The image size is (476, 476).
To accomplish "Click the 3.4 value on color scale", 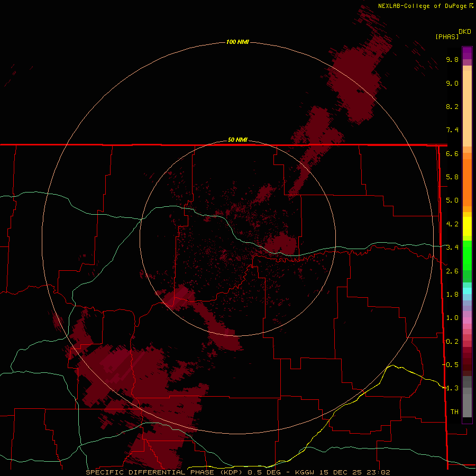I will (x=452, y=248).
